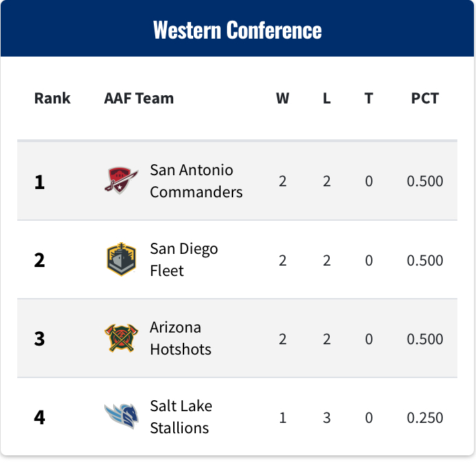Open the San Diego Fleet team link

pyautogui.click(x=184, y=259)
